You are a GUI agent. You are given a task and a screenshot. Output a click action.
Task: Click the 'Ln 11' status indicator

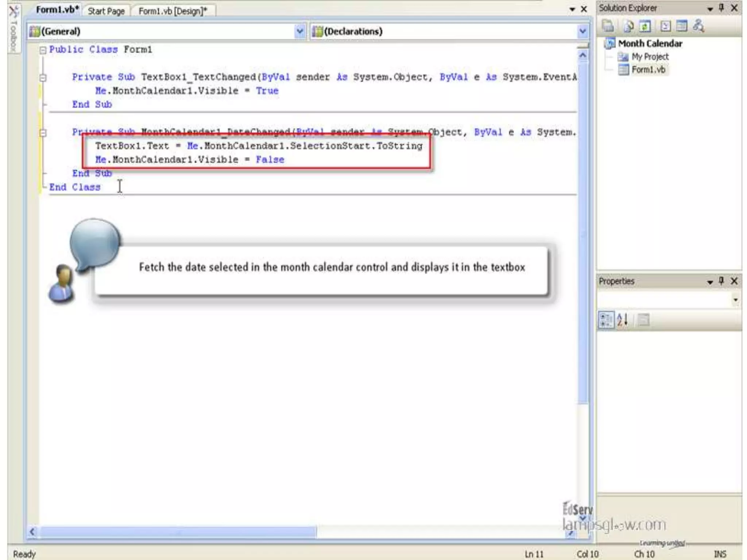(534, 554)
